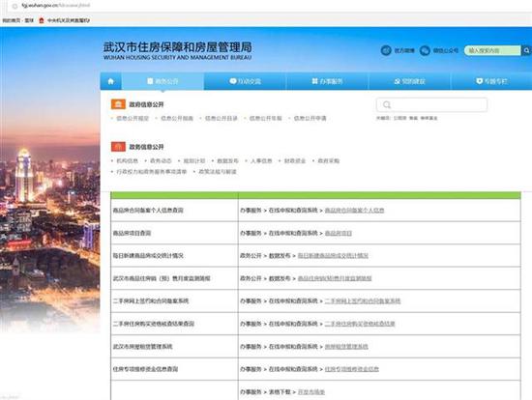Click the magnifier inside the content search box
The height and width of the screenshot is (400, 532).
pyautogui.click(x=387, y=104)
